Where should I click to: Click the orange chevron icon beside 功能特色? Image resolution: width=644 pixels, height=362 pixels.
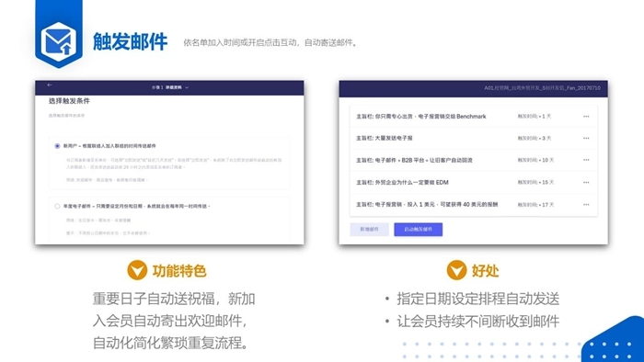pos(137,270)
